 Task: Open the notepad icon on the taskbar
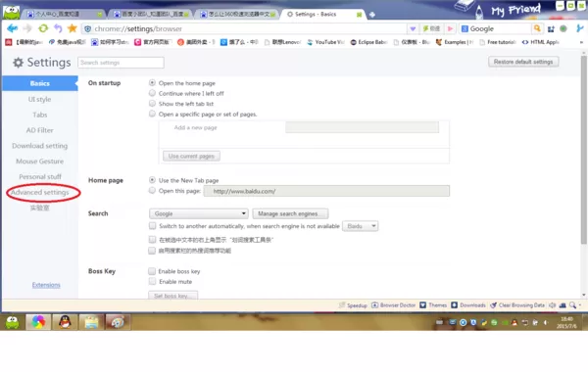tap(91, 322)
